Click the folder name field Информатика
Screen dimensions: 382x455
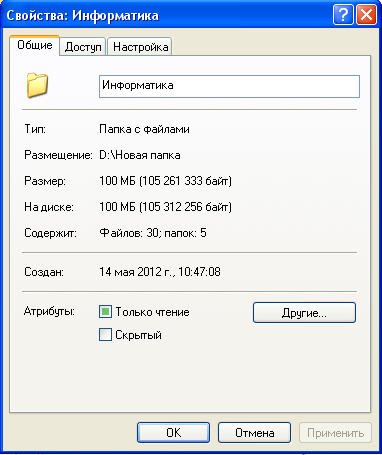tap(229, 86)
